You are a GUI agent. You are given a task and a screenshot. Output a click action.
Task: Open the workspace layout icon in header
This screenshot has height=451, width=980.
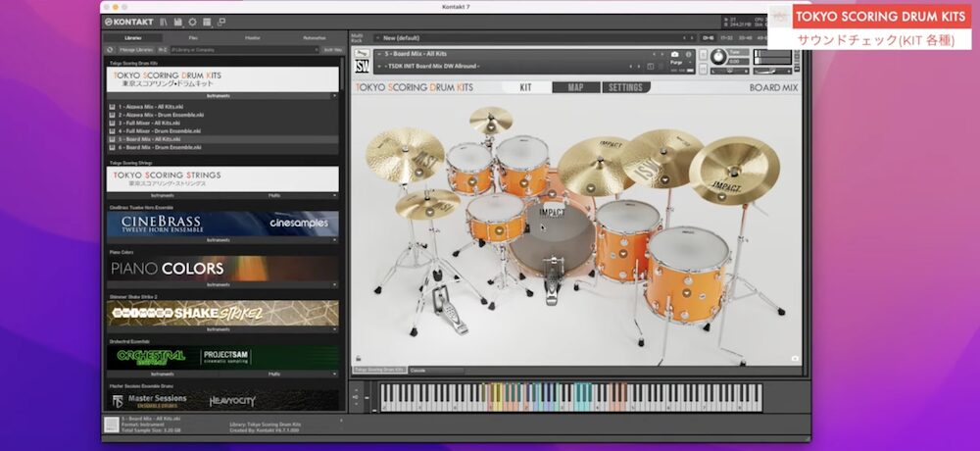207,22
